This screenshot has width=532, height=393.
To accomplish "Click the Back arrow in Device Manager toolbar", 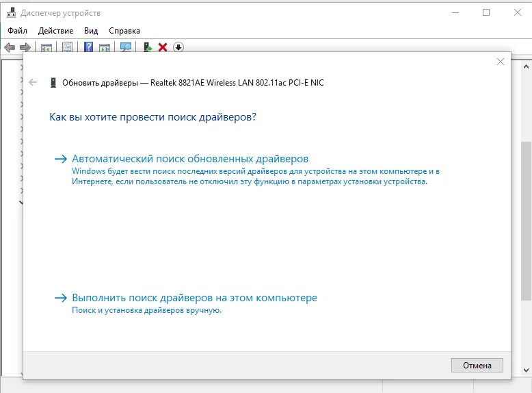I will 10,47.
